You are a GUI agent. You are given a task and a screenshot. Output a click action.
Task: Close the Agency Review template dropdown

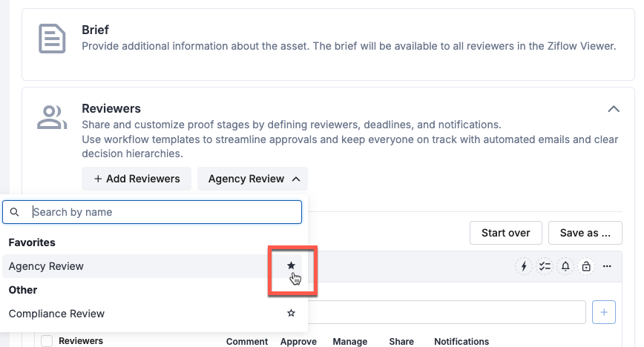coord(252,179)
